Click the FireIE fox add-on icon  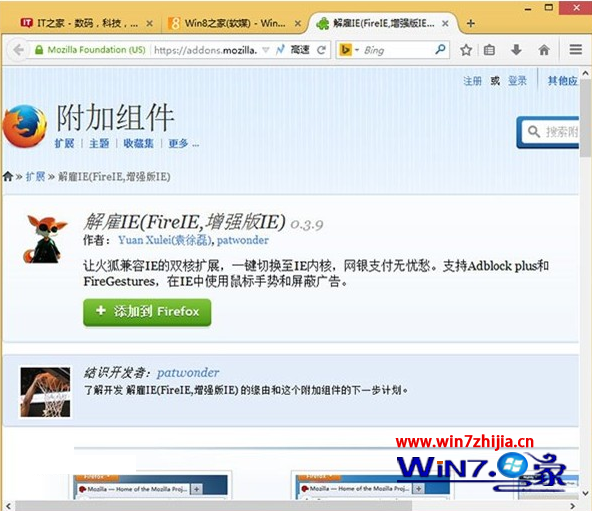(x=45, y=239)
